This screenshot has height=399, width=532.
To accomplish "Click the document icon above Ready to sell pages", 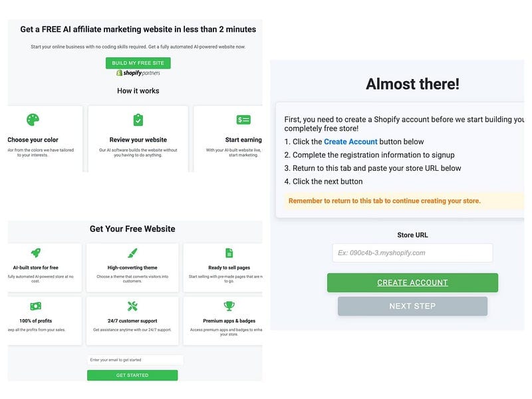I will tap(229, 253).
